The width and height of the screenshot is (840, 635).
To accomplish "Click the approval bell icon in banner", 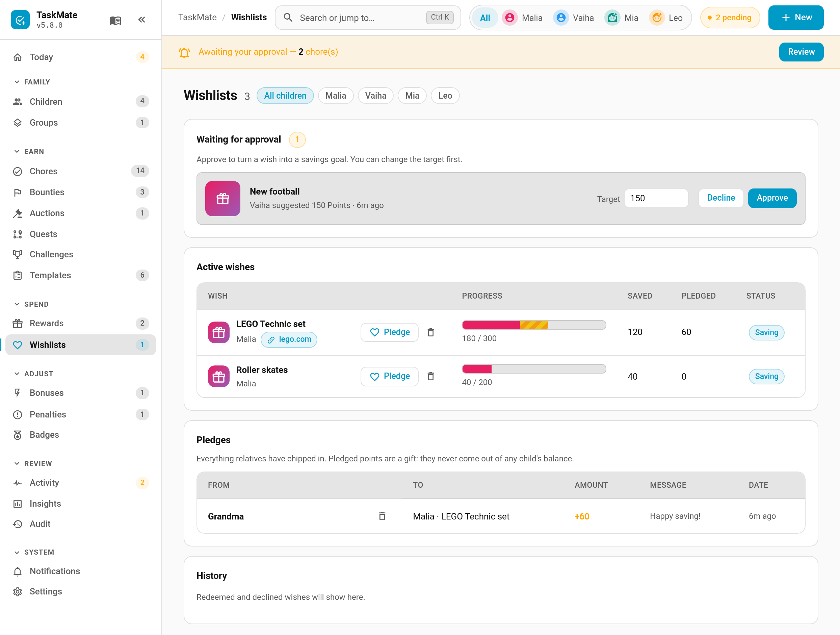I will pyautogui.click(x=184, y=52).
